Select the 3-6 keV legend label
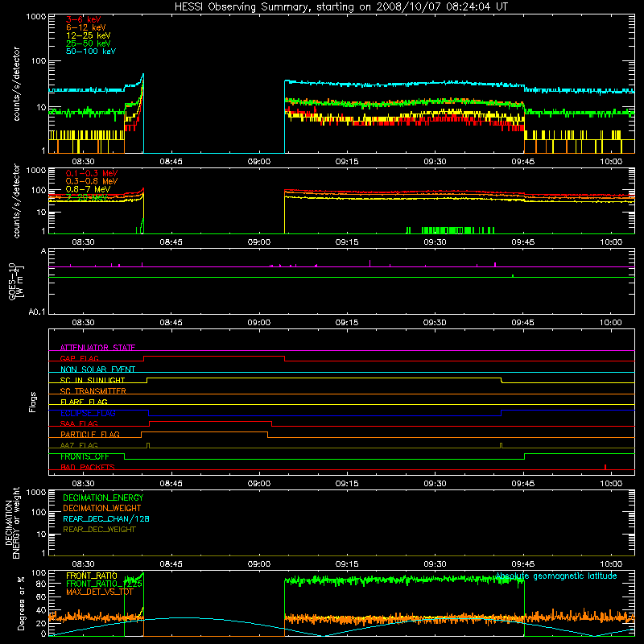Image resolution: width=644 pixels, height=644 pixels. [84, 19]
